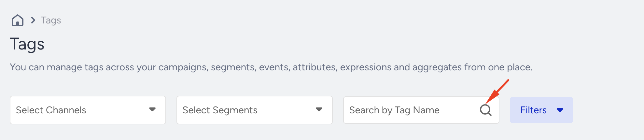Screen dimensions: 644x140
Task: Click the Tags page heading
Action: [27, 44]
